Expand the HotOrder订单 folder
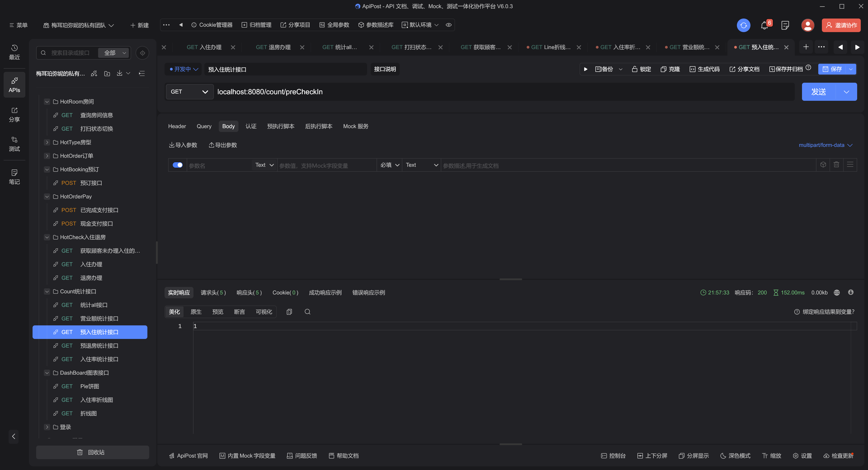868x470 pixels. [47, 156]
